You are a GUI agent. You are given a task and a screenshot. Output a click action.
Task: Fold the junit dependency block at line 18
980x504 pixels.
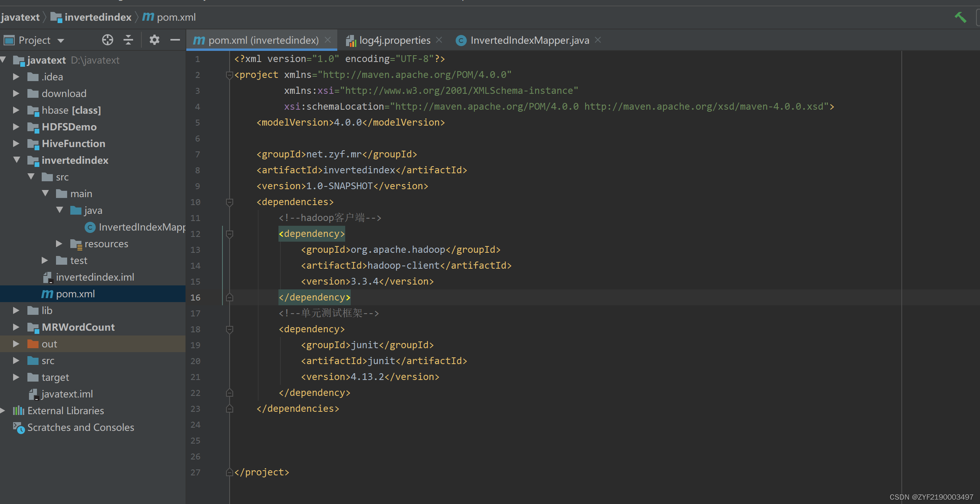point(229,329)
